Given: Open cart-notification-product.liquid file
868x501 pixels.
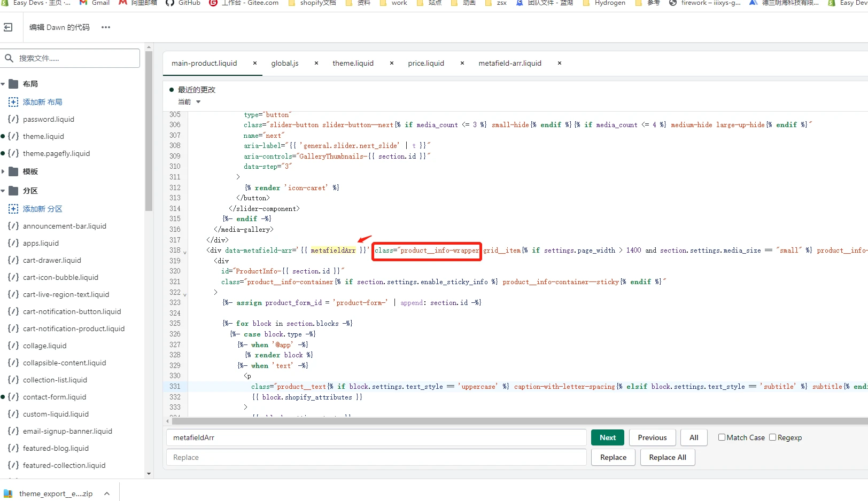Looking at the screenshot, I should coord(74,328).
